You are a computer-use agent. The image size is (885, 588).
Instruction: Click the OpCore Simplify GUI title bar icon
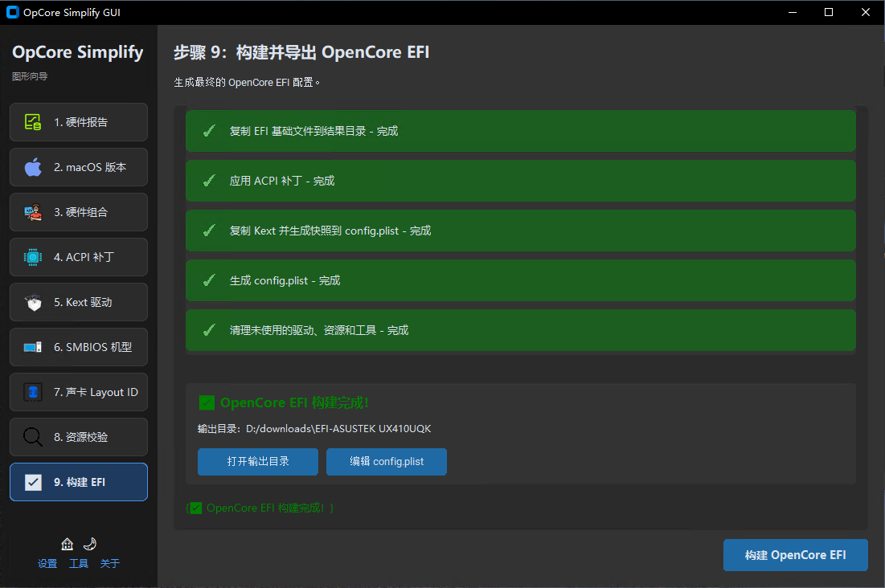(x=12, y=12)
